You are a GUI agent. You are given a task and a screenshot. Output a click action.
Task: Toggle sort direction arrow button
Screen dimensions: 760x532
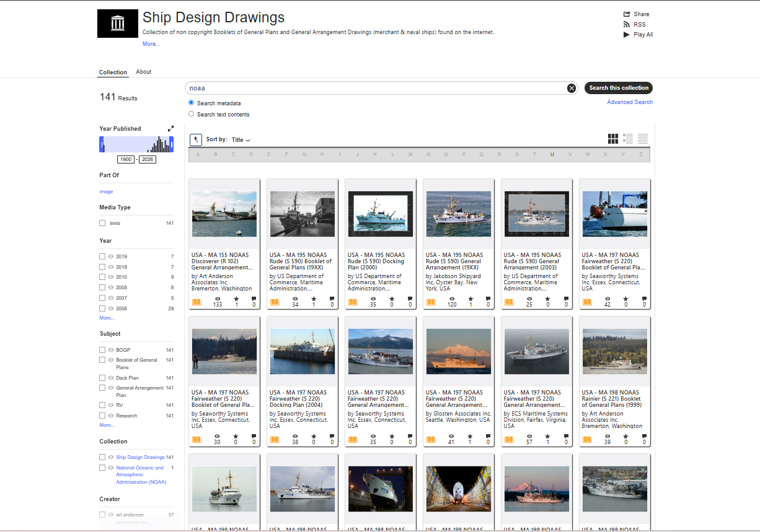(196, 140)
